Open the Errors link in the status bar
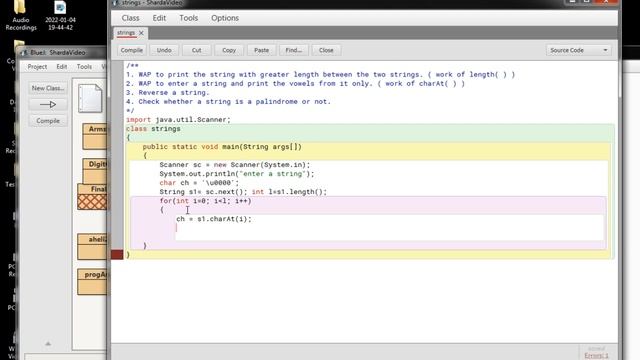Screen dimensions: 640x360 click(596, 356)
